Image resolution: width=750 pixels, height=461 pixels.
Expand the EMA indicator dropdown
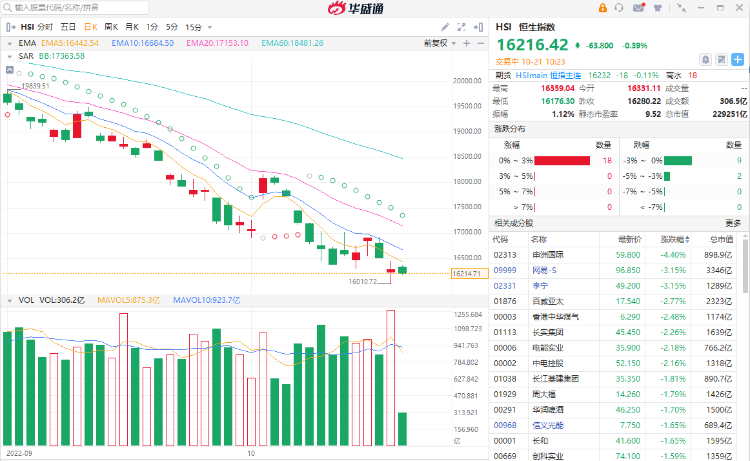[x=10, y=44]
